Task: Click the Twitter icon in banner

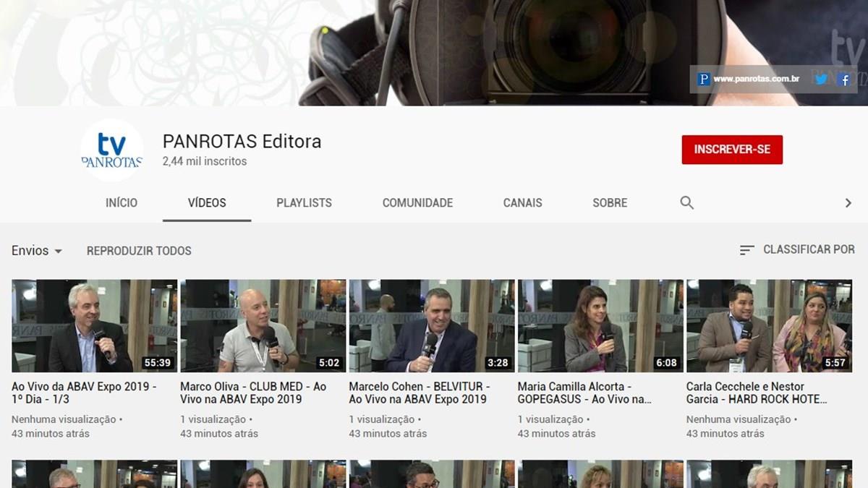Action: [821, 80]
